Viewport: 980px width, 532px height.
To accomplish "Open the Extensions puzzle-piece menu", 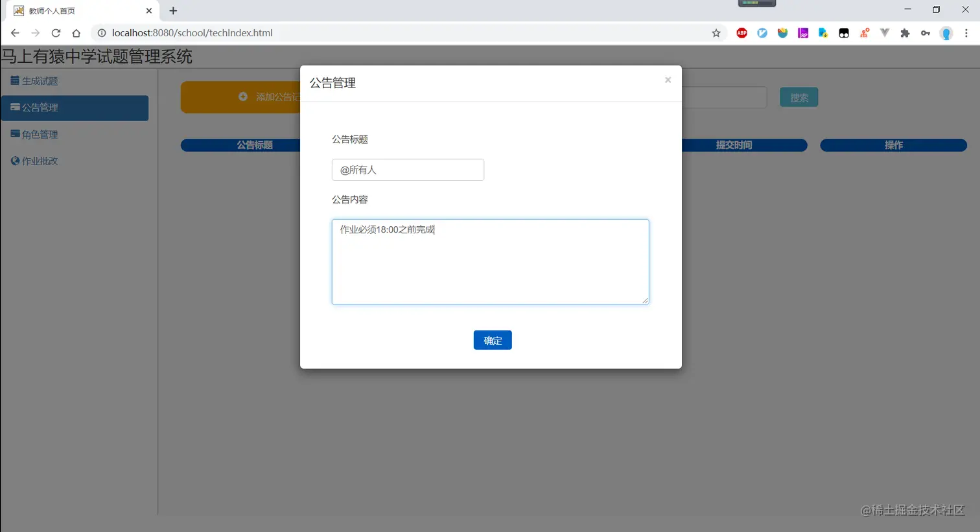I will (905, 33).
